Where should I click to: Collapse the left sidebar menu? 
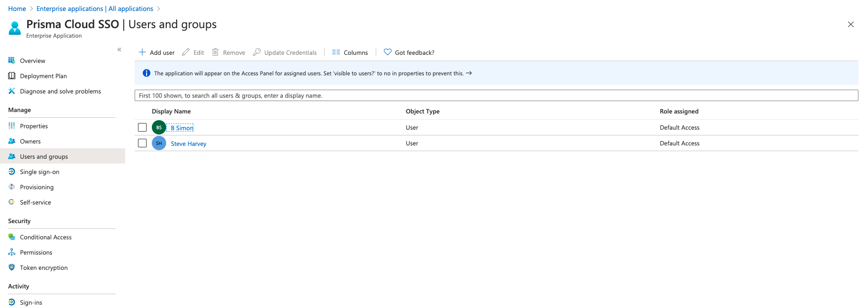(x=119, y=50)
